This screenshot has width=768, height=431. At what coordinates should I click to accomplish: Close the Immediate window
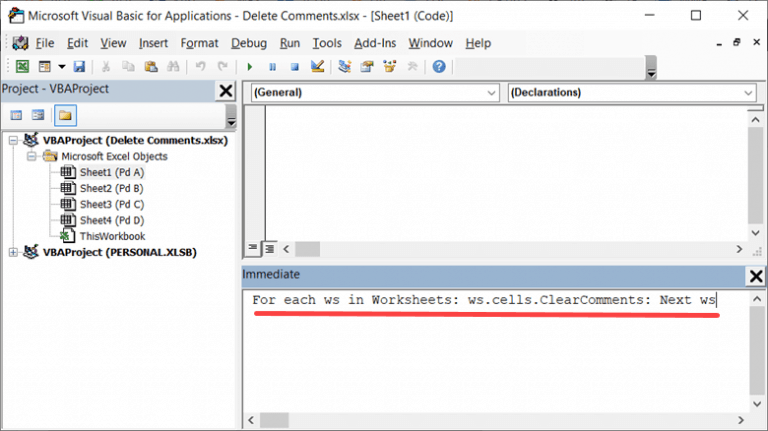point(756,276)
